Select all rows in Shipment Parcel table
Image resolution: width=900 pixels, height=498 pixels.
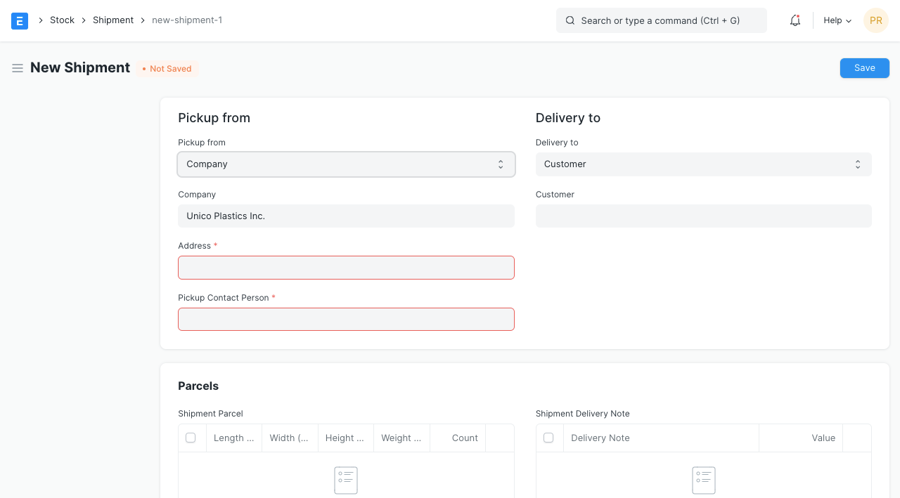191,438
